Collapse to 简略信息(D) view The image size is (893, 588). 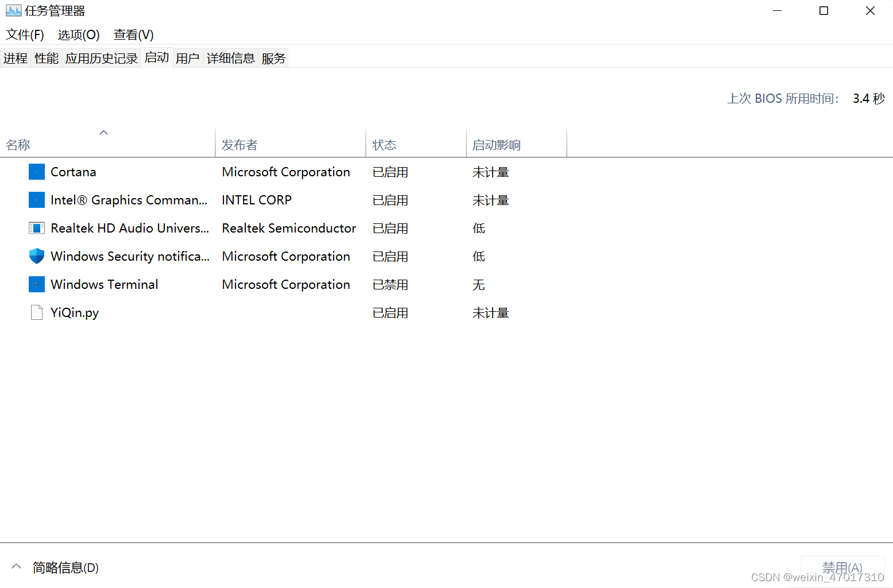point(55,567)
